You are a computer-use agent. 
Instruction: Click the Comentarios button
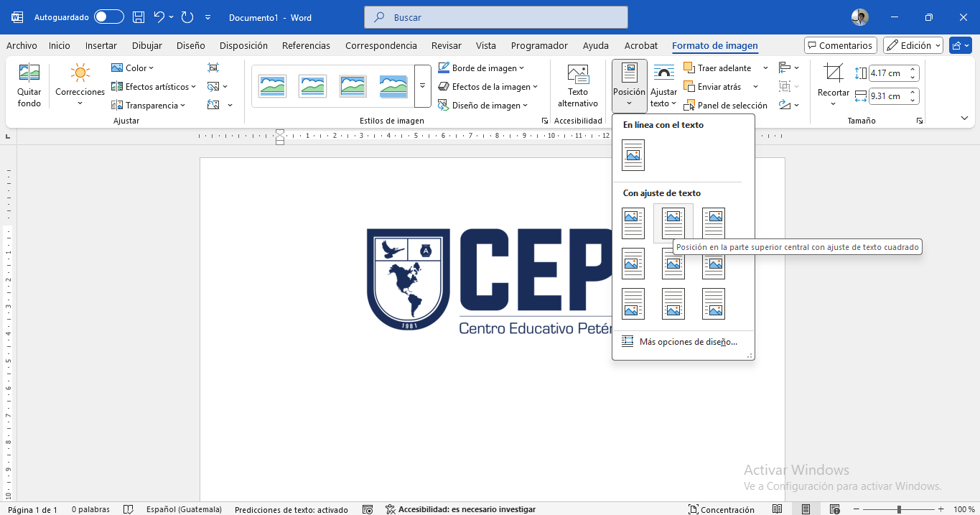point(841,45)
